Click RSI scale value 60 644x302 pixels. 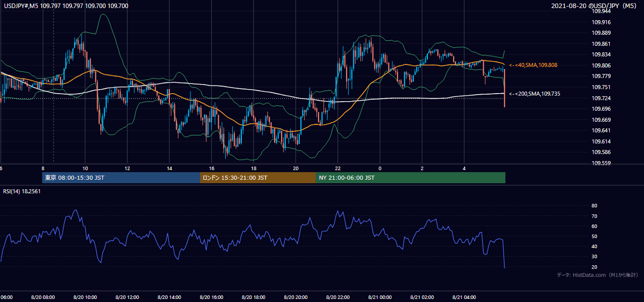(x=595, y=226)
